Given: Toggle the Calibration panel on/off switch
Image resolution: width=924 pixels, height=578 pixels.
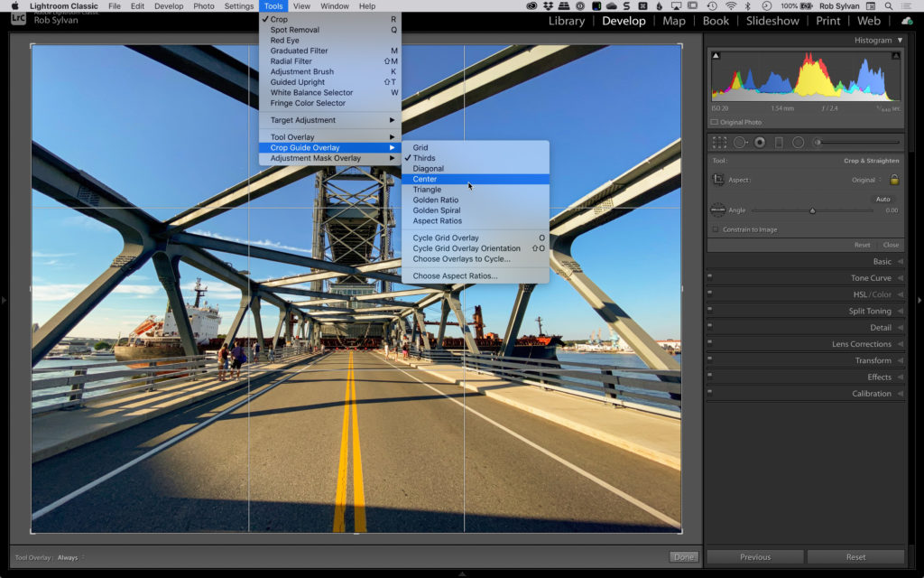Looking at the screenshot, I should (709, 391).
